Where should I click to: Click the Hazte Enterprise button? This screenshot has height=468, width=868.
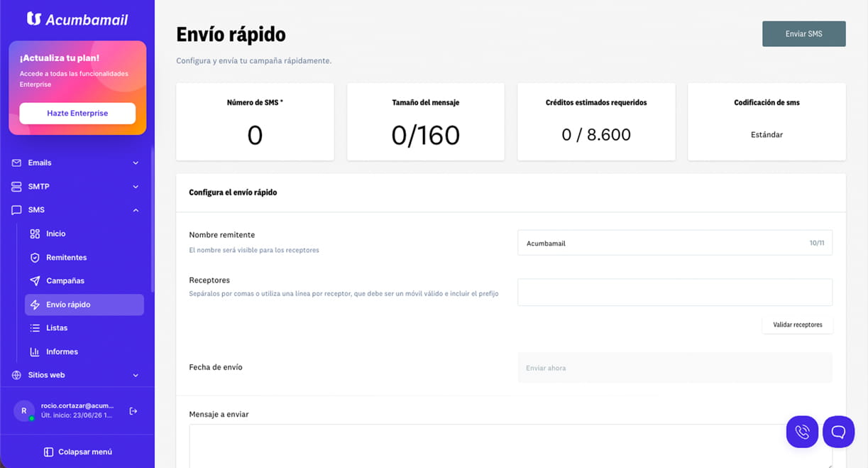click(77, 113)
